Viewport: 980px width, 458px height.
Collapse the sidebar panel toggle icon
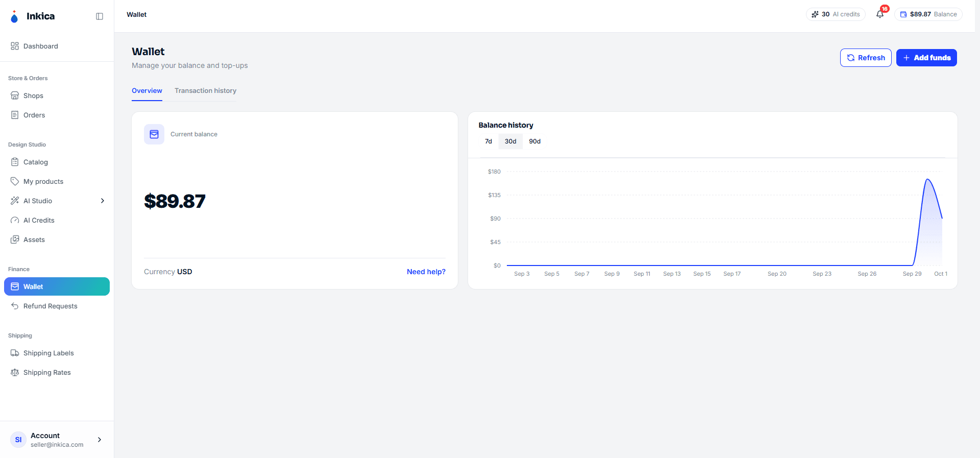point(100,16)
